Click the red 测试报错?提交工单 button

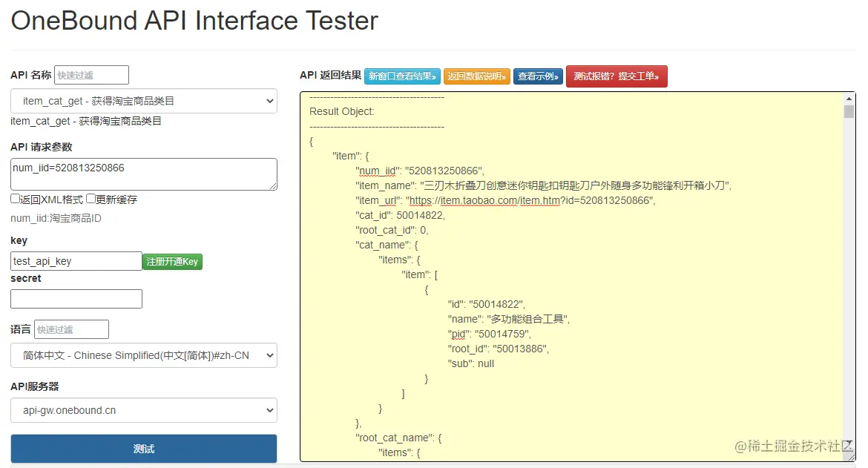click(x=617, y=76)
